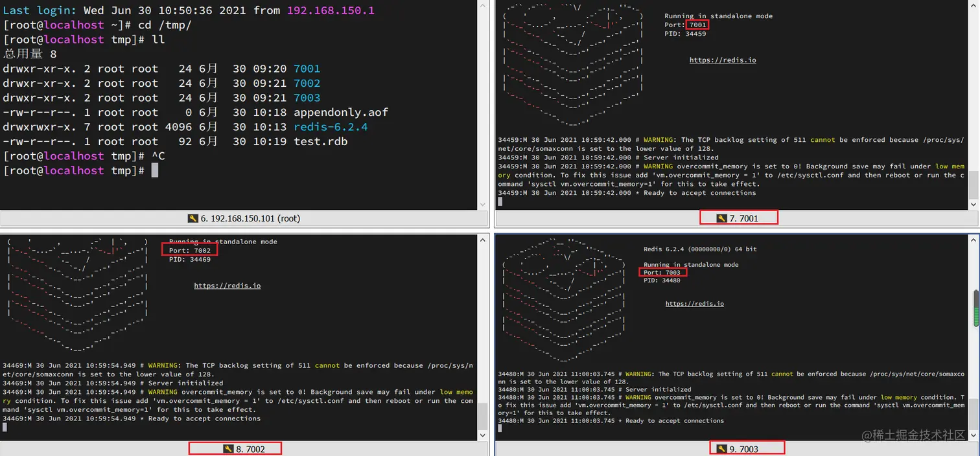
Task: Click the '总用量 8' line in the listing
Action: click(x=30, y=54)
